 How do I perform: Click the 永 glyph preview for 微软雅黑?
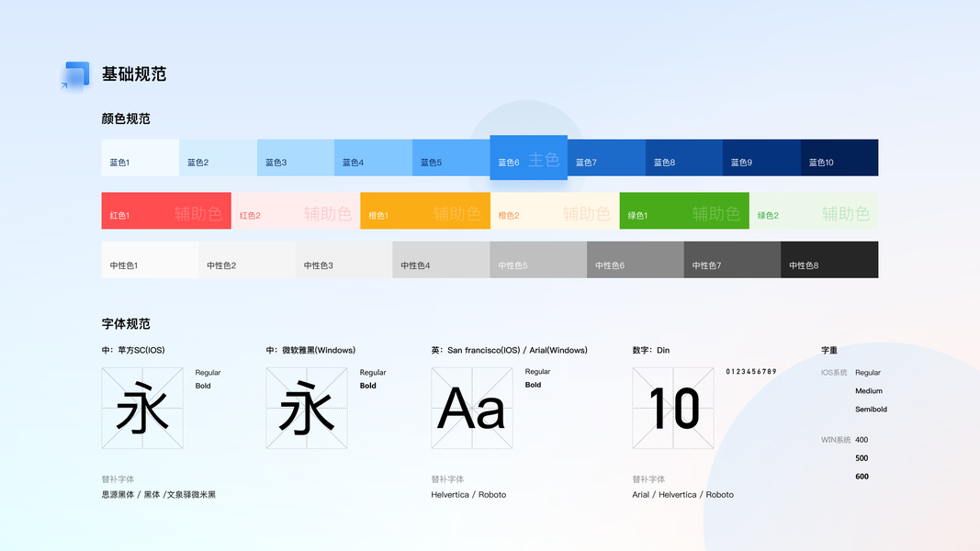point(307,408)
